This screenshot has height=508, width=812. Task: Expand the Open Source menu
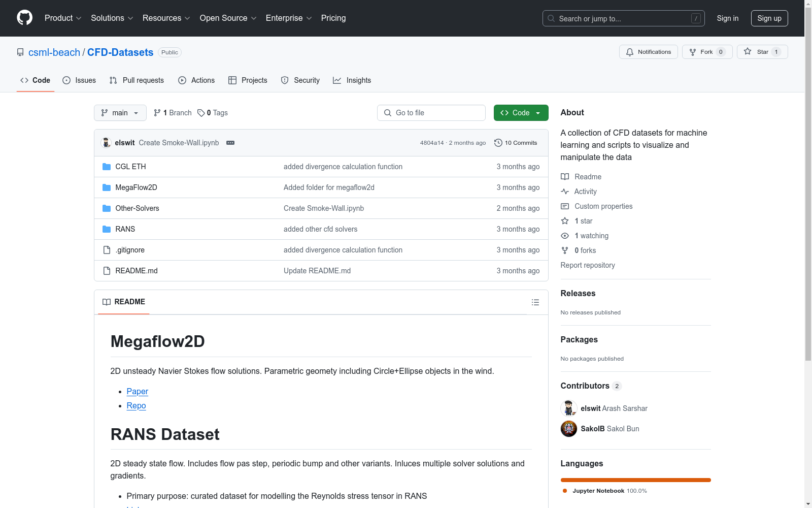click(x=228, y=18)
